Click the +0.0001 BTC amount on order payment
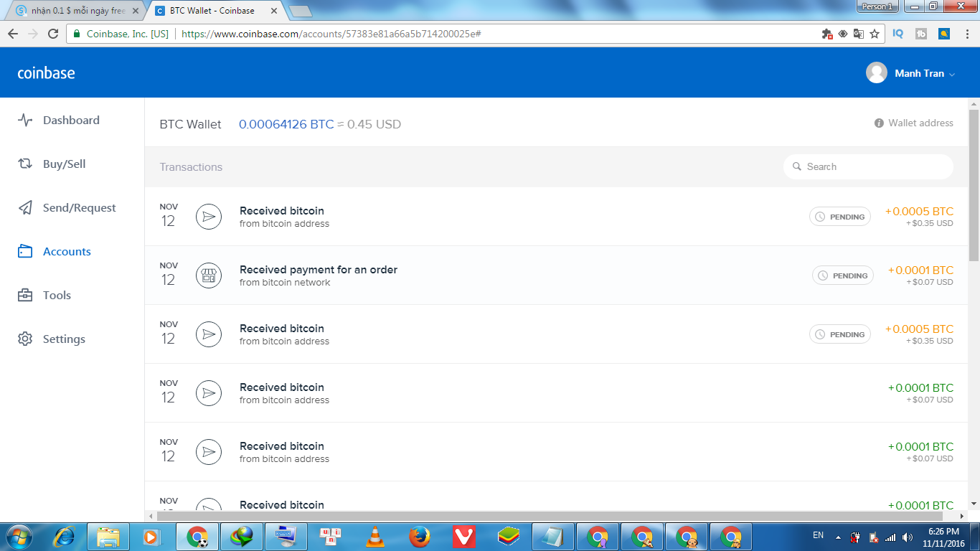This screenshot has width=980, height=551. click(920, 270)
